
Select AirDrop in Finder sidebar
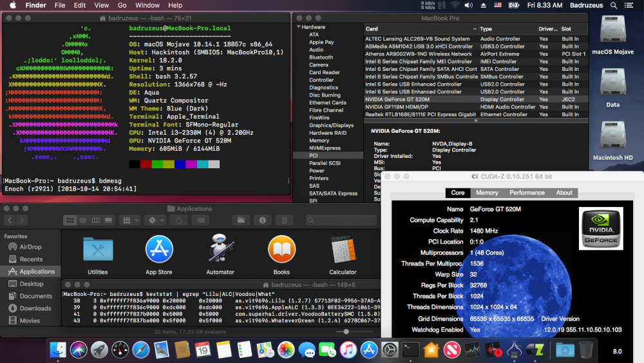[x=30, y=247]
